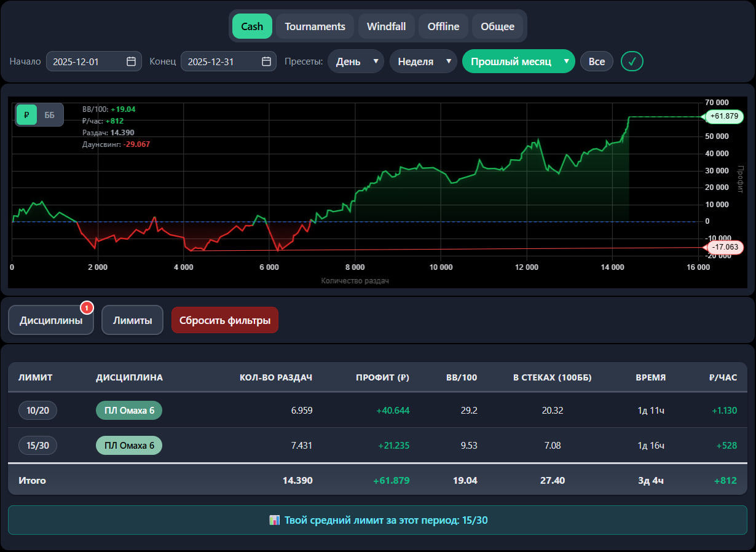The image size is (756, 552).
Task: Click hourly rate +528
Action: [727, 445]
